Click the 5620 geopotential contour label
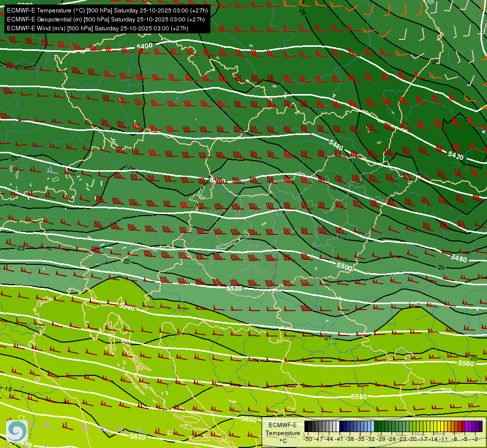Image resolution: width=487 pixels, height=448 pixels. point(138,437)
